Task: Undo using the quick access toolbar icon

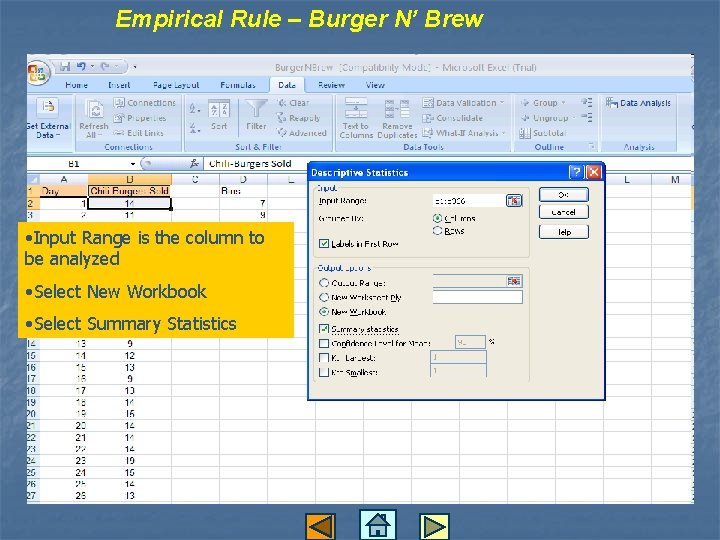Action: pos(81,67)
